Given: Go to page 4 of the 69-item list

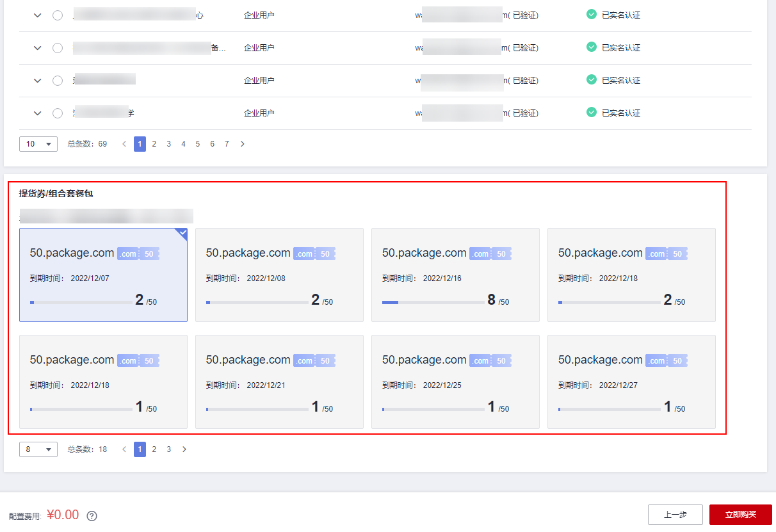Looking at the screenshot, I should coord(183,144).
